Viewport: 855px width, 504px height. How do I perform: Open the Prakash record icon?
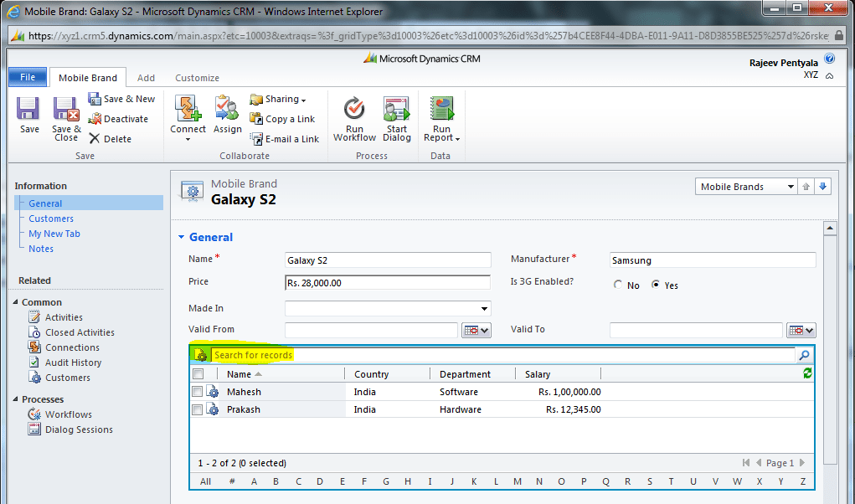pyautogui.click(x=214, y=409)
